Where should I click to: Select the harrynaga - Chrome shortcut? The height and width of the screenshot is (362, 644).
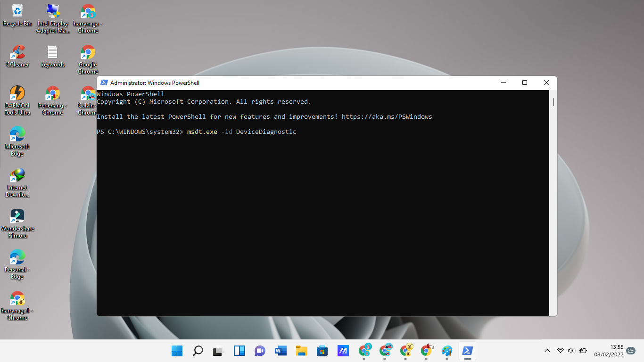click(88, 19)
